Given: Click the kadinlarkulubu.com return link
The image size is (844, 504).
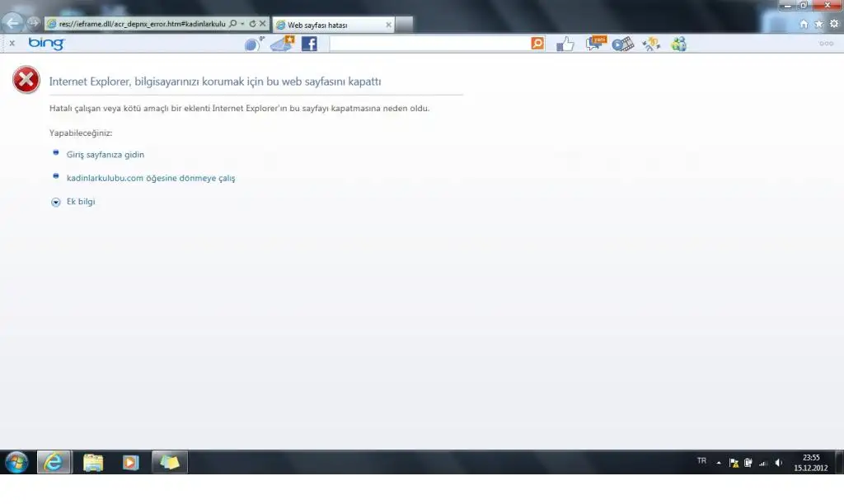Looking at the screenshot, I should [151, 178].
